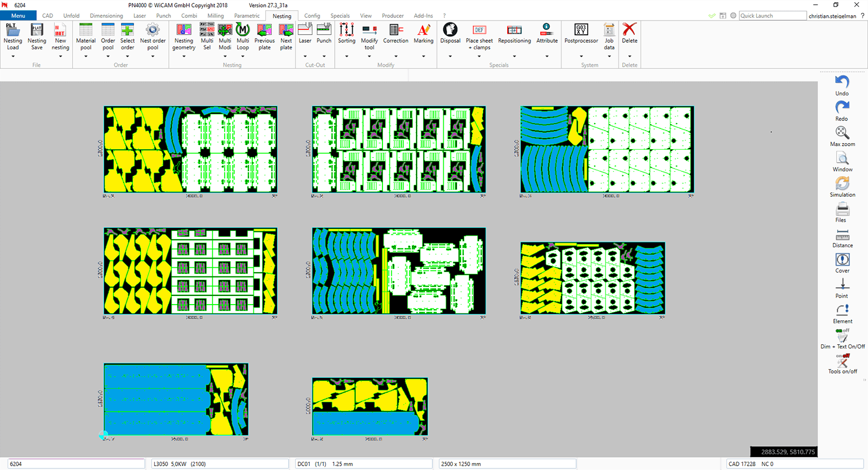
Task: Click the Window zoom icon
Action: (842, 158)
